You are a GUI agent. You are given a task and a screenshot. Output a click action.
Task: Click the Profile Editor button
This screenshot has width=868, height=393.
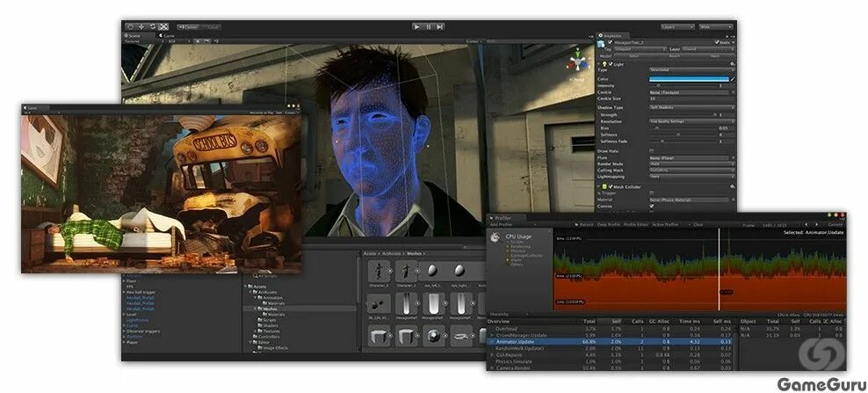coord(636,224)
